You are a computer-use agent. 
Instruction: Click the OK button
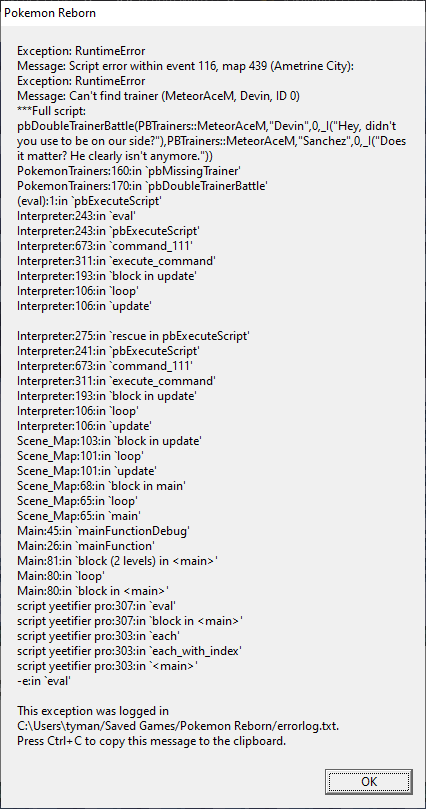369,781
